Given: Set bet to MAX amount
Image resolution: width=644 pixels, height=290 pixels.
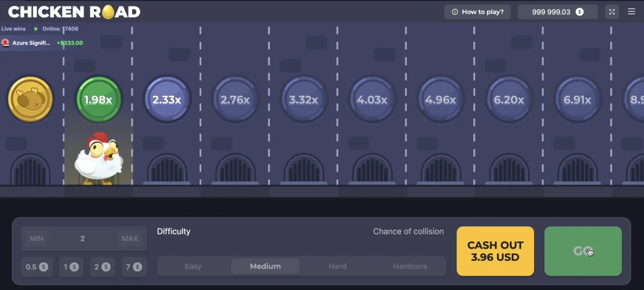Looking at the screenshot, I should tap(129, 239).
